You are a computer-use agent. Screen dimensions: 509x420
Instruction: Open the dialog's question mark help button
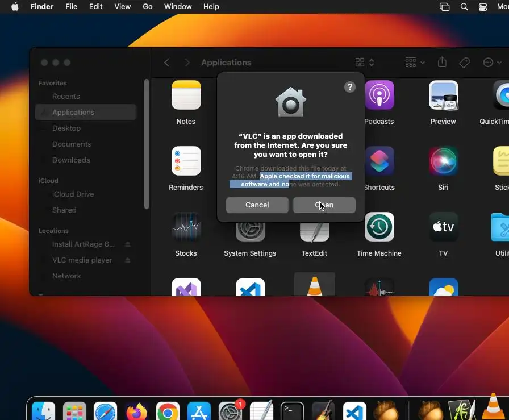point(349,87)
